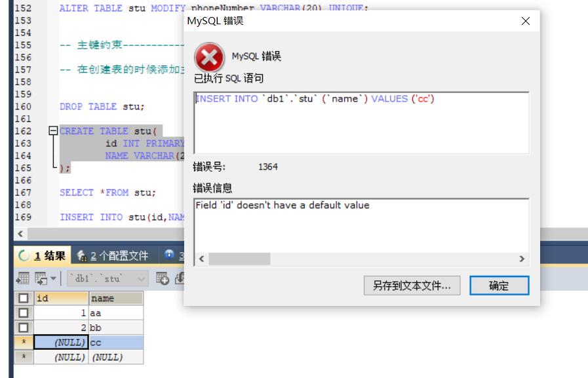Switch to the 1 结果 tab

pyautogui.click(x=42, y=256)
